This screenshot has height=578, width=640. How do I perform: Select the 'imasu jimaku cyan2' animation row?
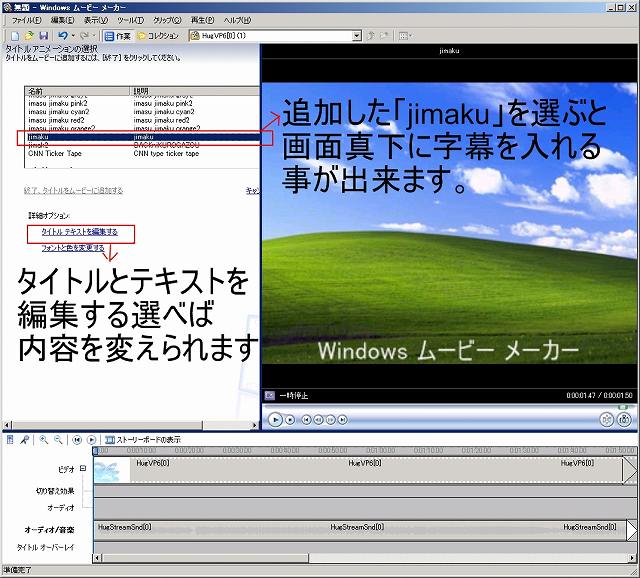[x=142, y=112]
